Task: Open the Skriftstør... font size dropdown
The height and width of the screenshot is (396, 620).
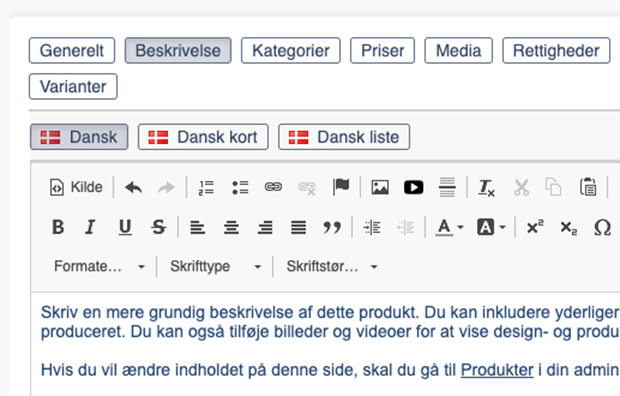Action: tap(331, 267)
